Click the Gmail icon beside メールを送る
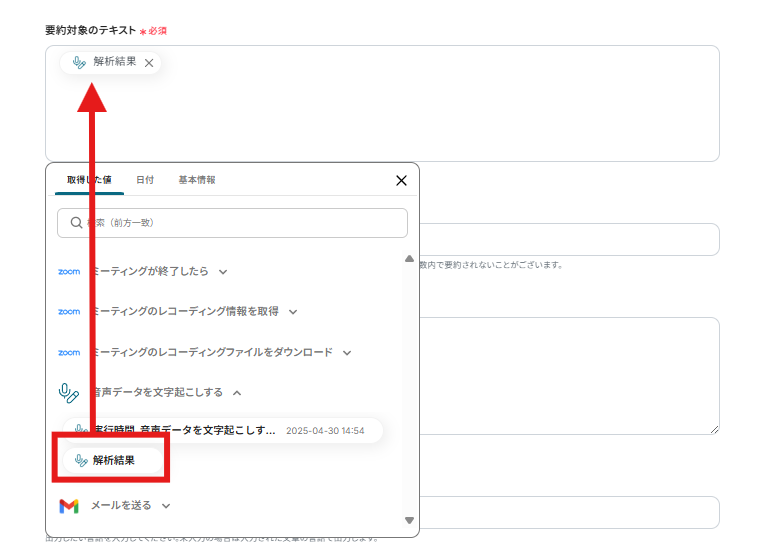This screenshot has height=543, width=760. 69,506
